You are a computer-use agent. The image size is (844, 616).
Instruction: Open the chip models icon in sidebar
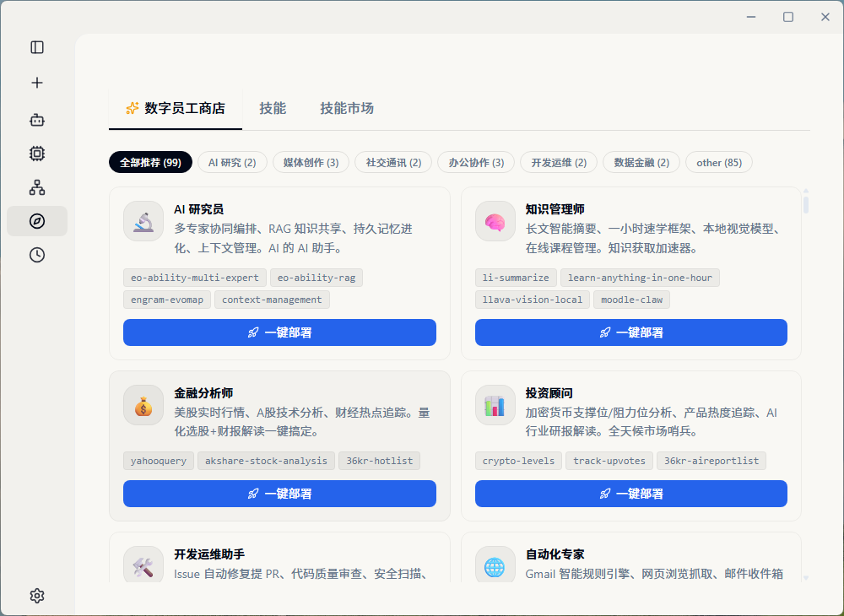(37, 154)
